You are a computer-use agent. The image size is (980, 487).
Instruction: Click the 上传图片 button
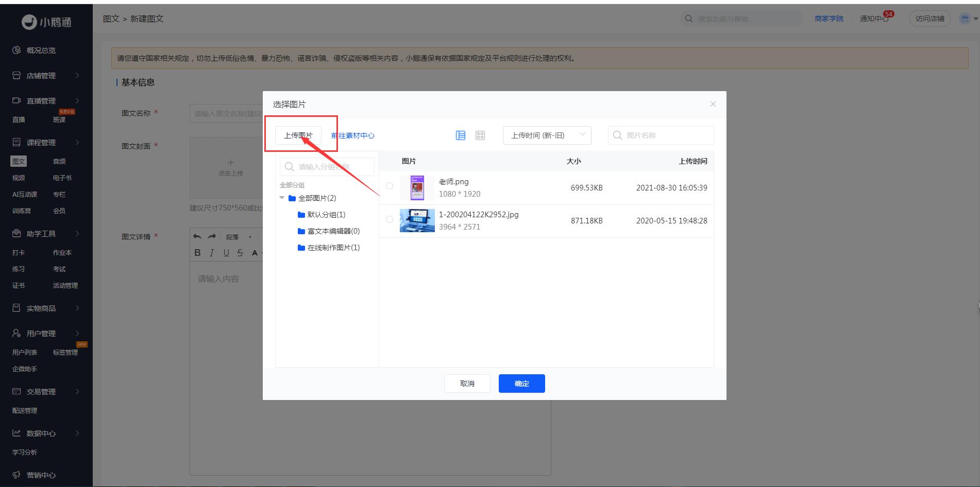tap(298, 135)
